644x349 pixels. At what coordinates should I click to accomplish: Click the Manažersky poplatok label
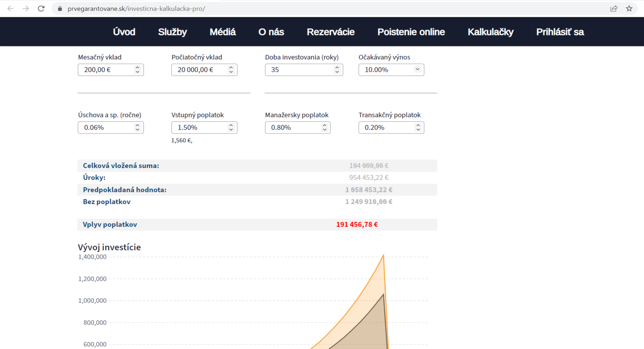pyautogui.click(x=297, y=115)
